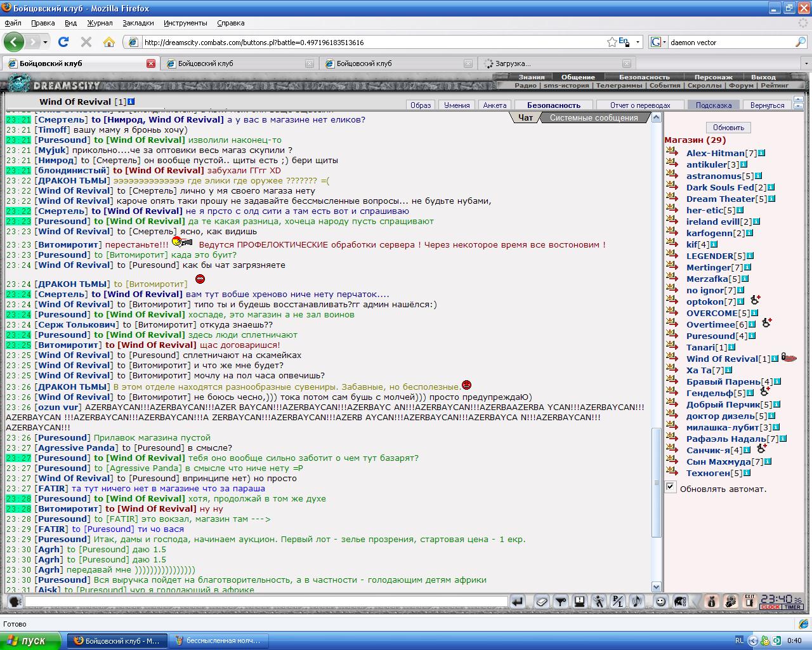This screenshot has height=650, width=812.
Task: Click private message arrow beside antikuler
Action: click(672, 164)
